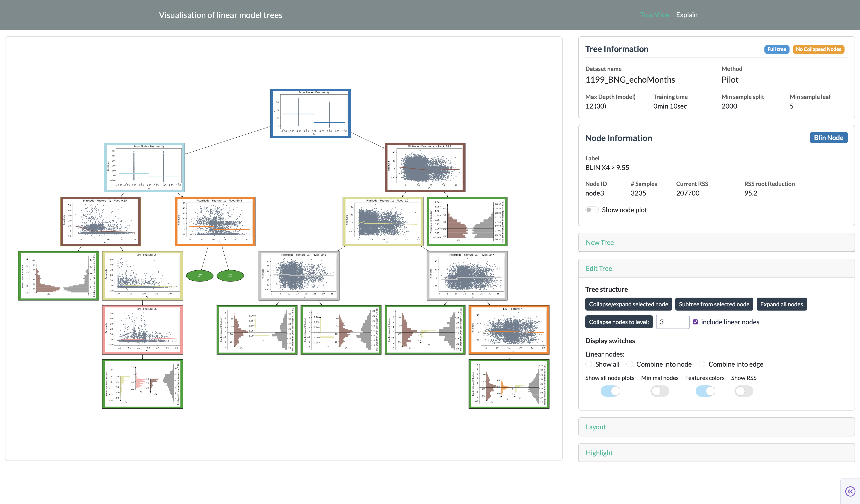The image size is (860, 504).
Task: Select BlinNode X4 Pivot 18.1 node
Action: (x=425, y=167)
